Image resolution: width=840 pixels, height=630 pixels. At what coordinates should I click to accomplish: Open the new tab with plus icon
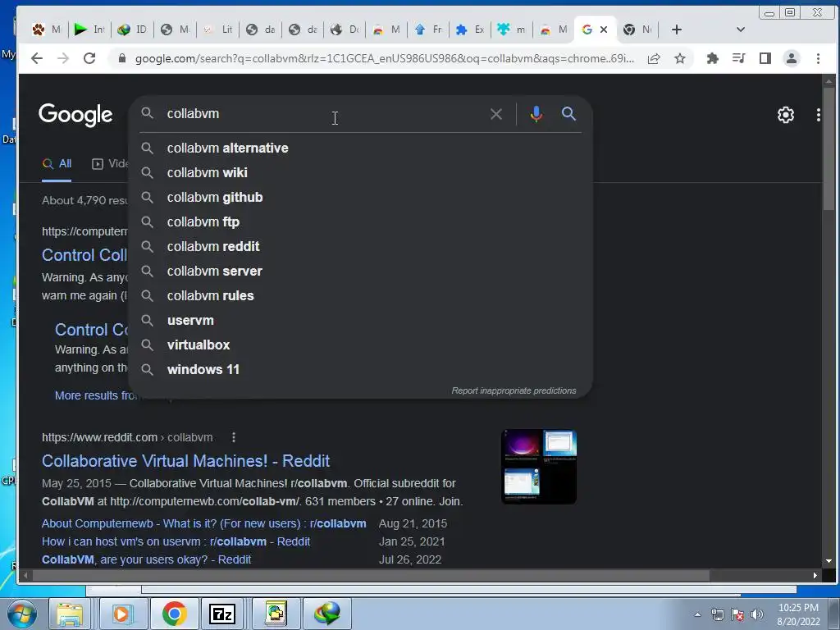coord(677,30)
